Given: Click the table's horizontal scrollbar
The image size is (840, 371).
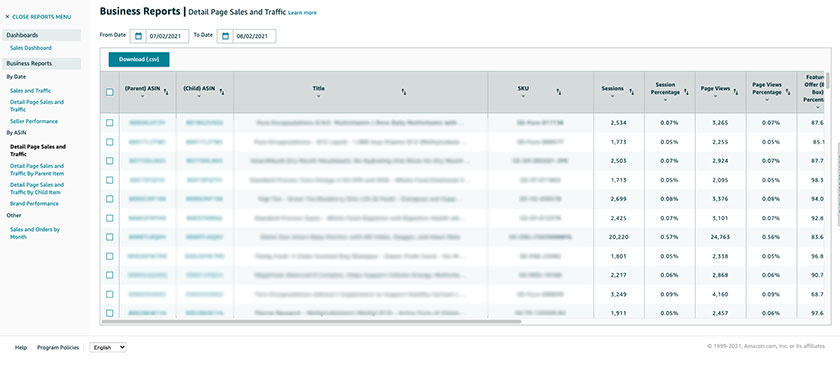Looking at the screenshot, I should click(x=311, y=321).
